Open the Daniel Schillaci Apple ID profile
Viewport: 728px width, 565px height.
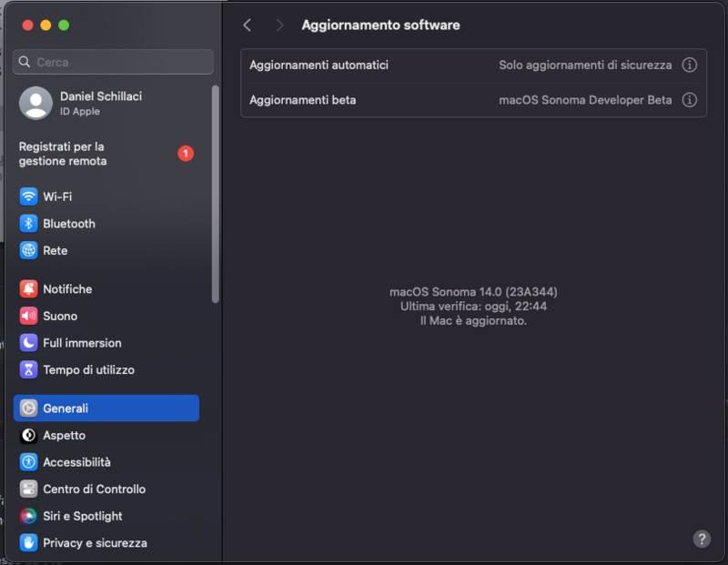pyautogui.click(x=86, y=103)
